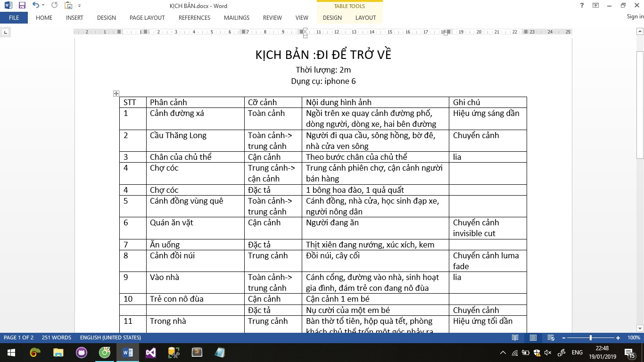Image resolution: width=644 pixels, height=362 pixels.
Task: Open the Windows Start menu
Action: point(10,352)
